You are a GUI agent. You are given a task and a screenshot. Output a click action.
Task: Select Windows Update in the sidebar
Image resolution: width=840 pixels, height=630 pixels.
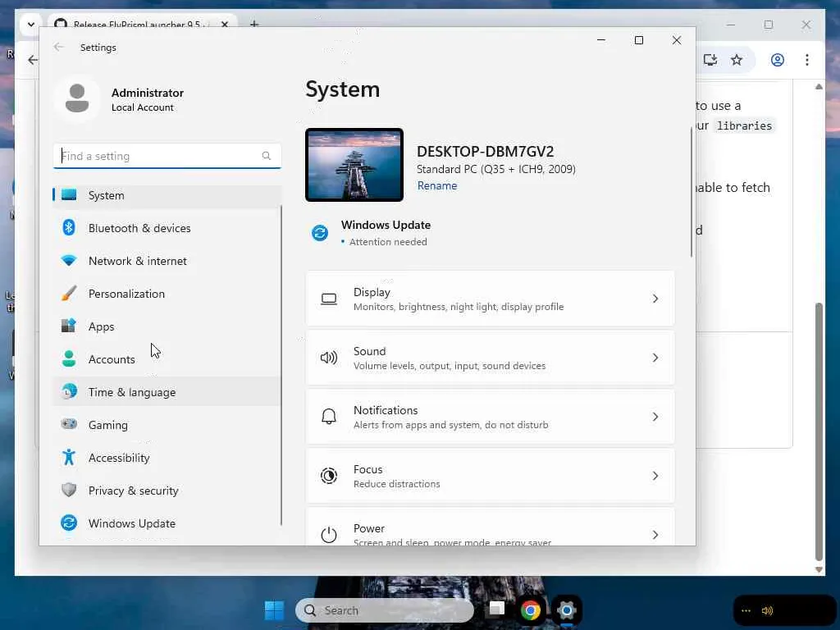point(167,523)
